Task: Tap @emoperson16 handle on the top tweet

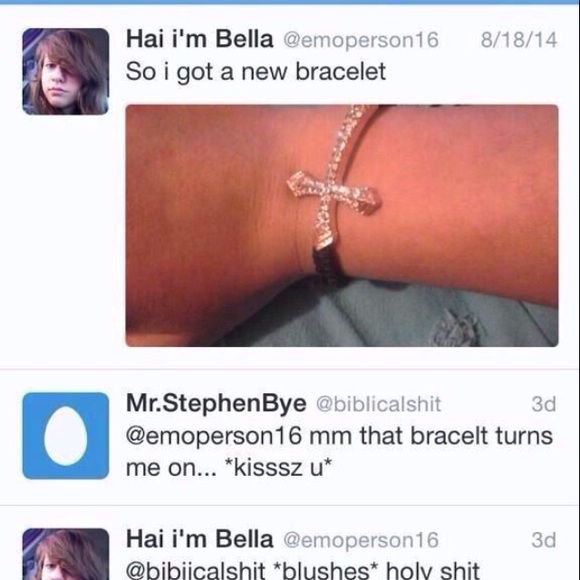Action: [361, 40]
